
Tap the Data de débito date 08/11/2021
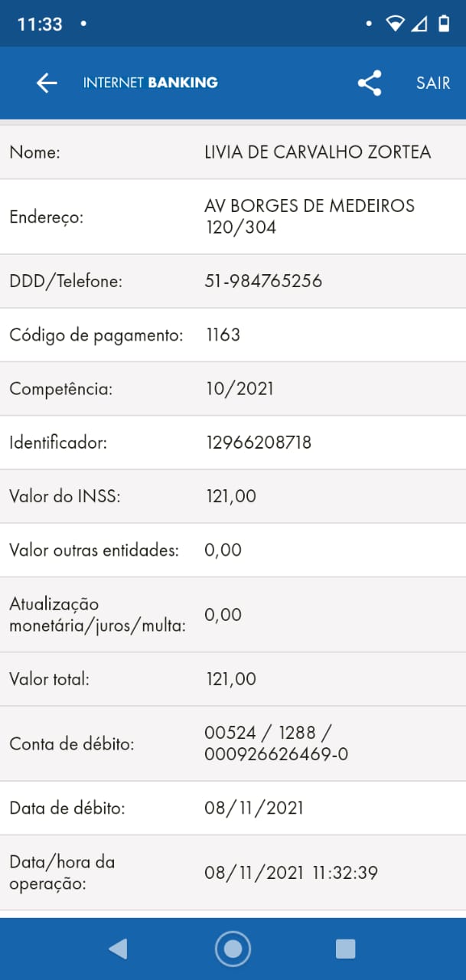click(254, 808)
